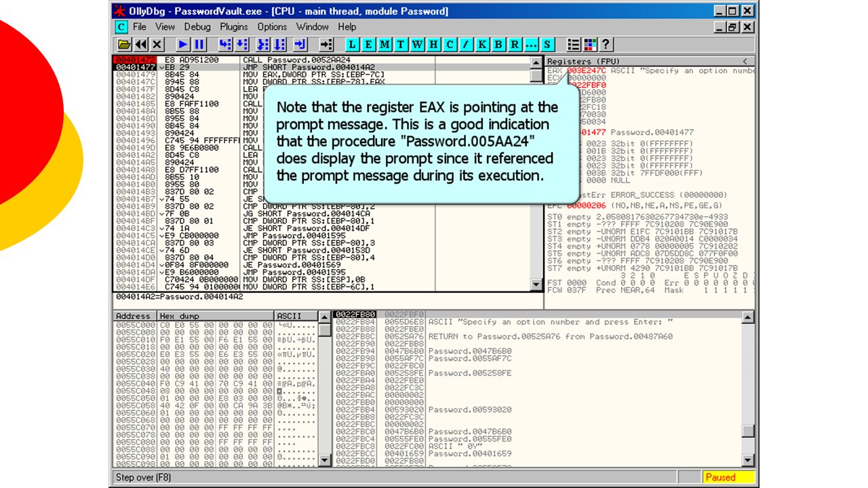Click the Trace into toolbar icon

(263, 45)
